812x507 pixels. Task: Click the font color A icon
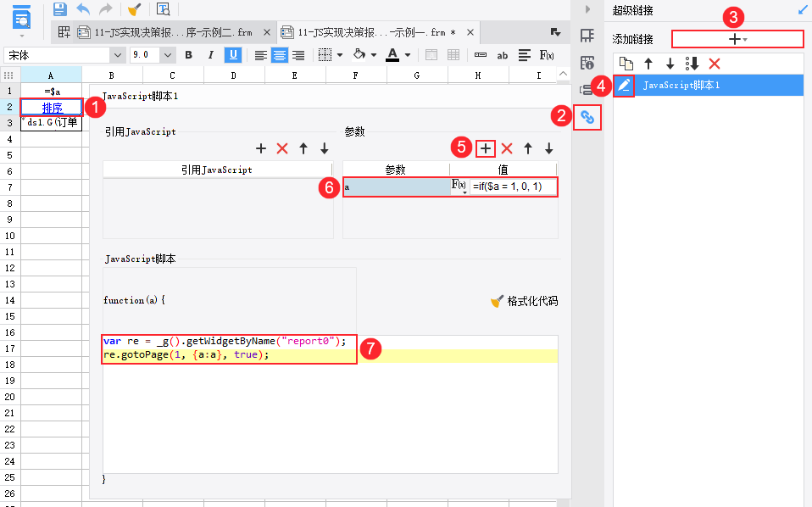point(392,54)
